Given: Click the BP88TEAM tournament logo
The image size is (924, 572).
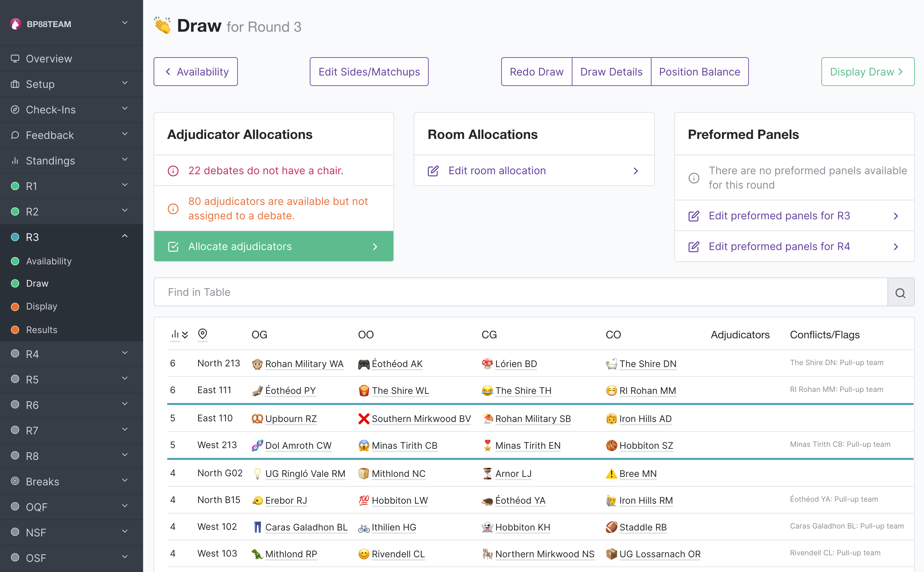Looking at the screenshot, I should [x=15, y=24].
